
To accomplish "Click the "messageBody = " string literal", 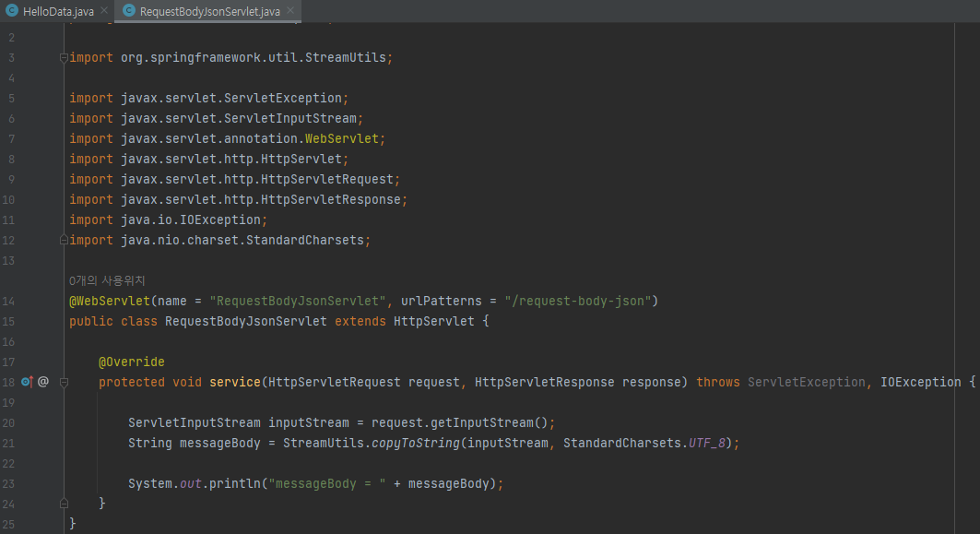I will point(327,484).
